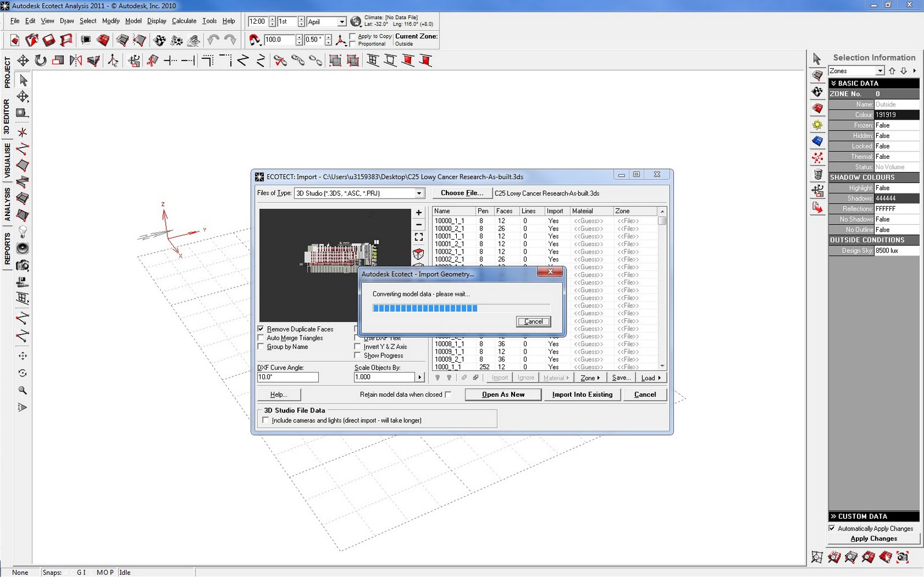Image resolution: width=924 pixels, height=577 pixels.
Task: Open the Modify menu
Action: click(111, 21)
